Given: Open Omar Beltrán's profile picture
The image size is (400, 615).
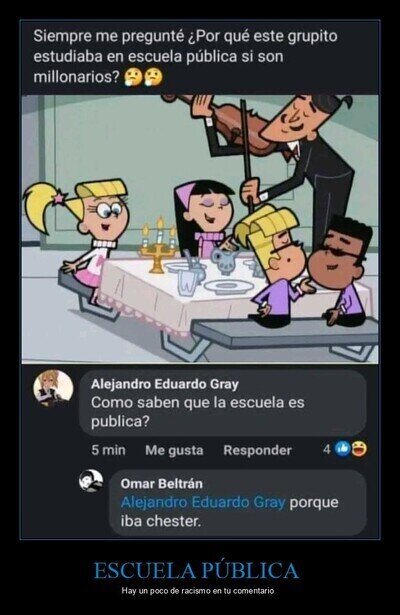Looking at the screenshot, I should (x=91, y=480).
